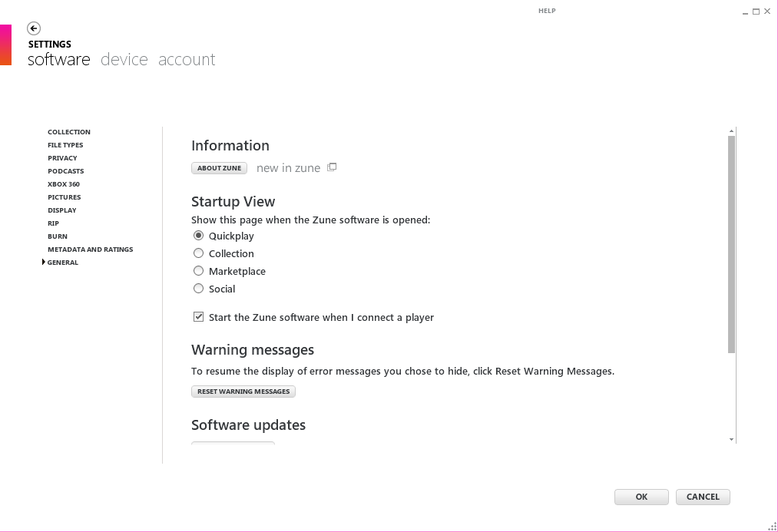Click the pop-out icon beside new in zune
778x532 pixels.
[332, 167]
